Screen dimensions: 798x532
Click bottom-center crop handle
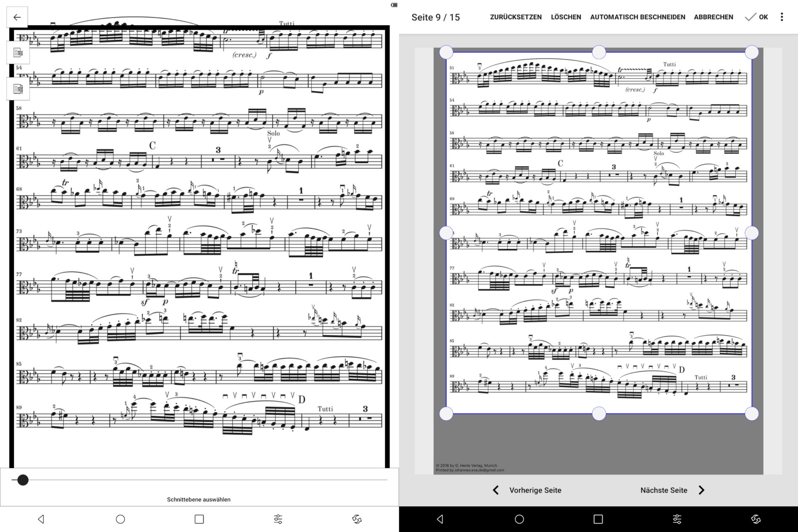(599, 414)
